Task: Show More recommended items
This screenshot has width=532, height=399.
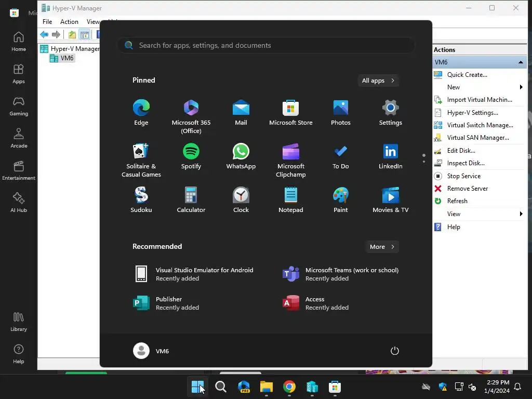Action: point(382,247)
